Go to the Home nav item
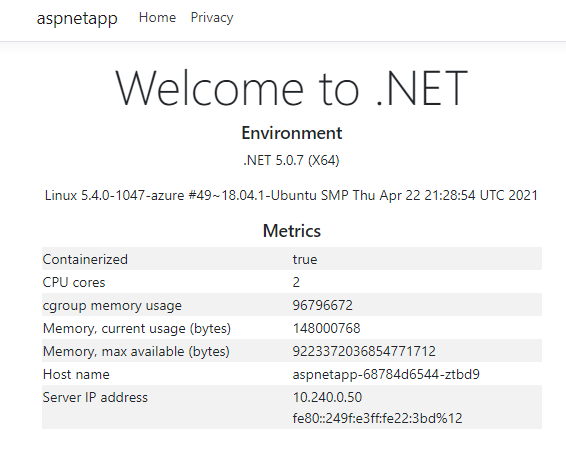This screenshot has width=566, height=450. 157,17
